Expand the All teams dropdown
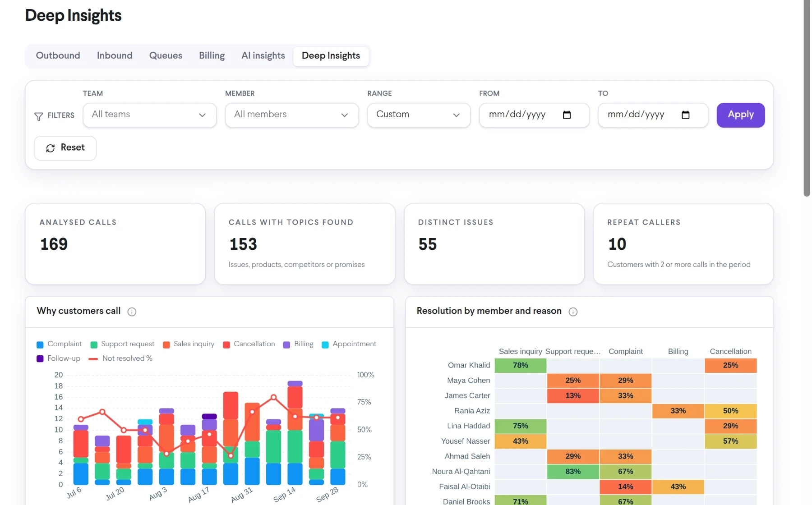 pyautogui.click(x=150, y=115)
